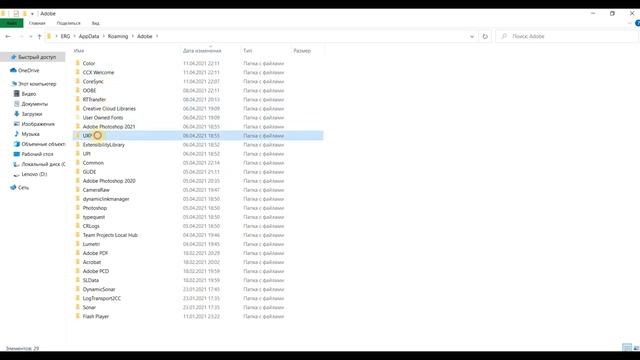Select the typequest folder icon
Viewport: 640px width, 360px height.
pos(78,217)
